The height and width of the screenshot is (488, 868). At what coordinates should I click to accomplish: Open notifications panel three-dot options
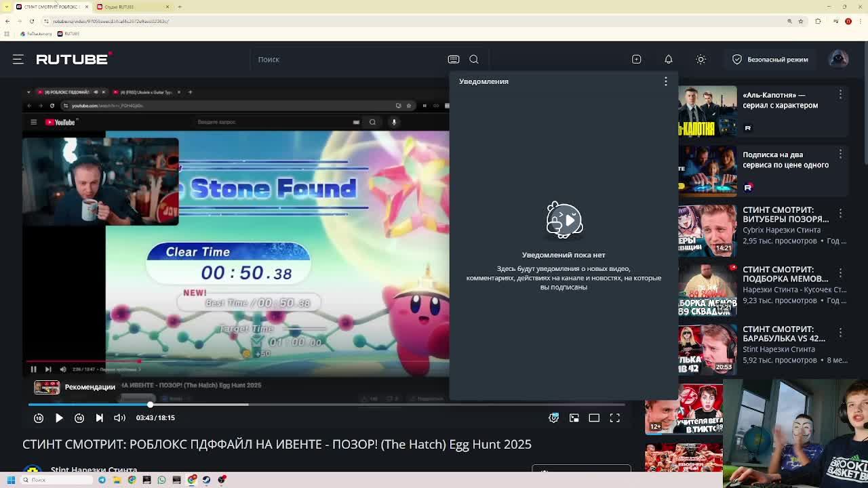[x=666, y=81]
